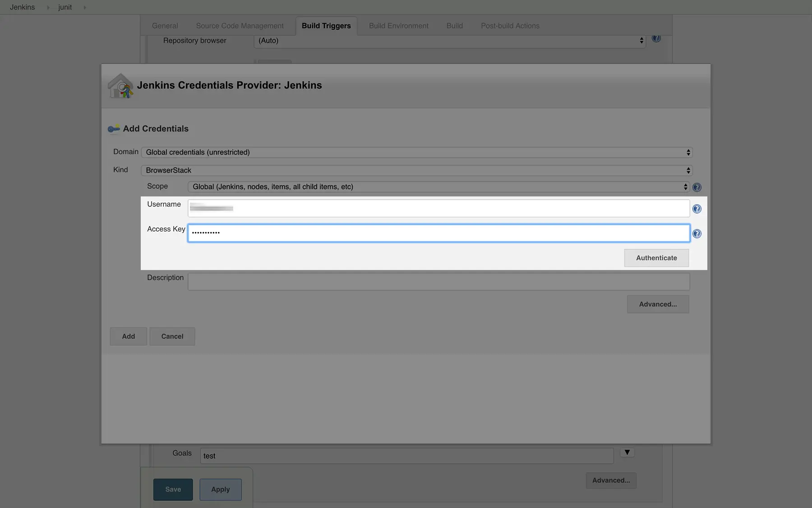Switch to the Build Environment tab
Viewport: 812px width, 508px height.
(398, 26)
